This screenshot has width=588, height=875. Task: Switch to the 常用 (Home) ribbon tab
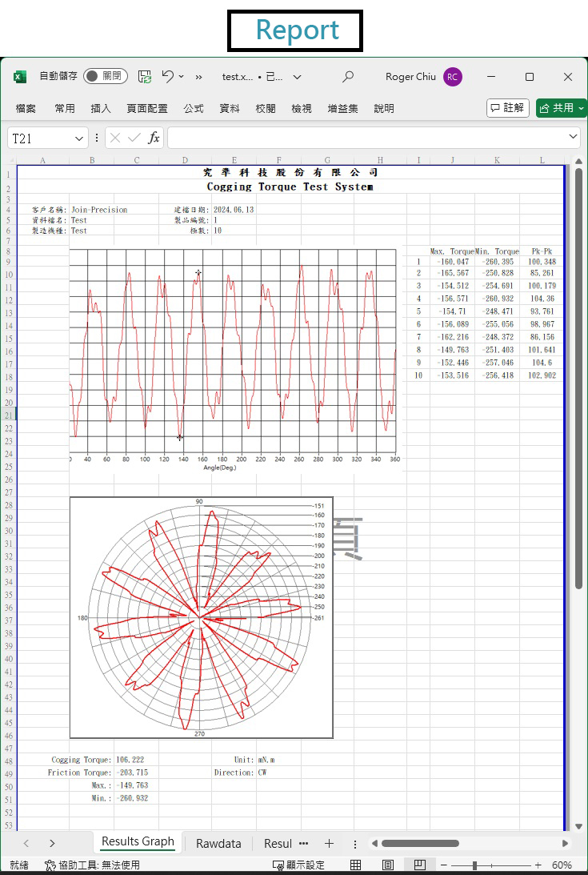(65, 108)
